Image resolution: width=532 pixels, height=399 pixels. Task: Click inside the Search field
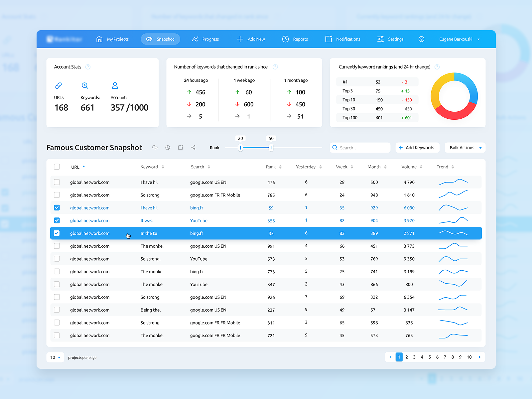pyautogui.click(x=360, y=148)
